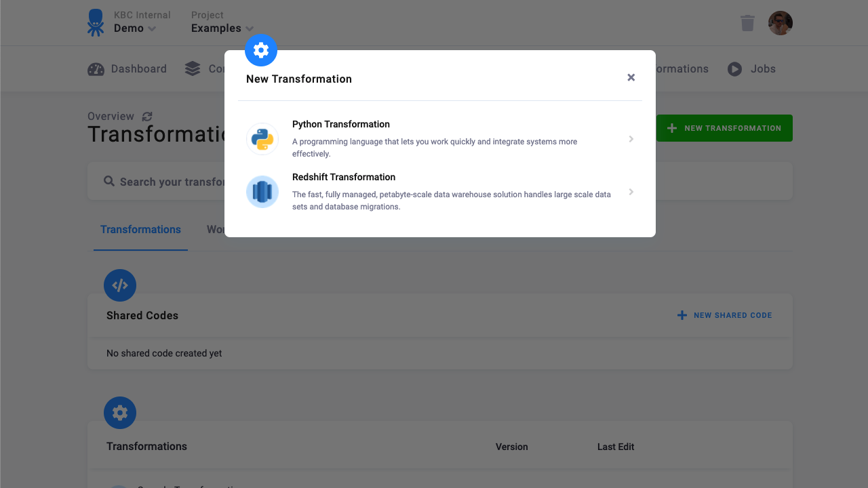Screen dimensions: 868x488
Task: Click the KBC octopus logo
Action: (94, 22)
